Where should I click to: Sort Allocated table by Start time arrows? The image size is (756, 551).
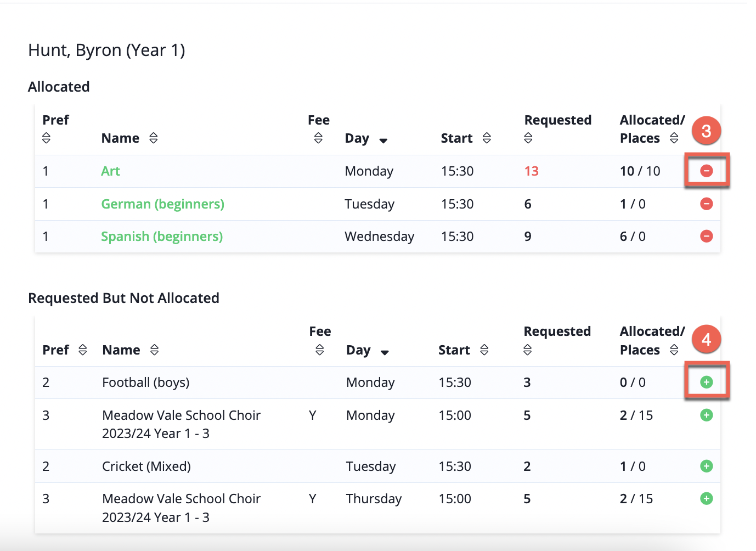[487, 138]
